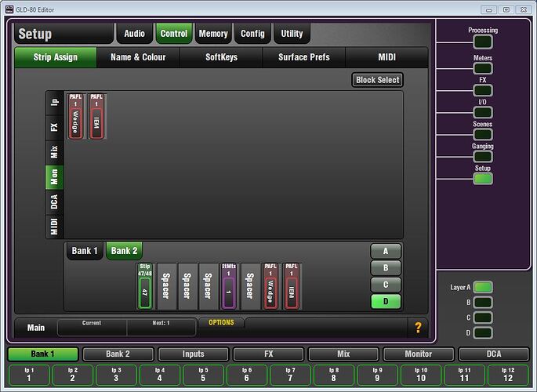Select the Stip 47/48 strip slot

(145, 286)
